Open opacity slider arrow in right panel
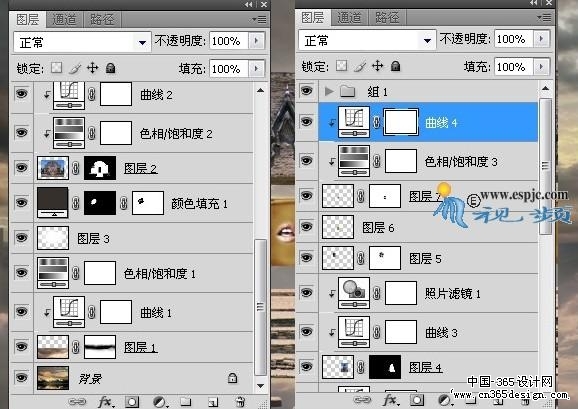 [541, 39]
